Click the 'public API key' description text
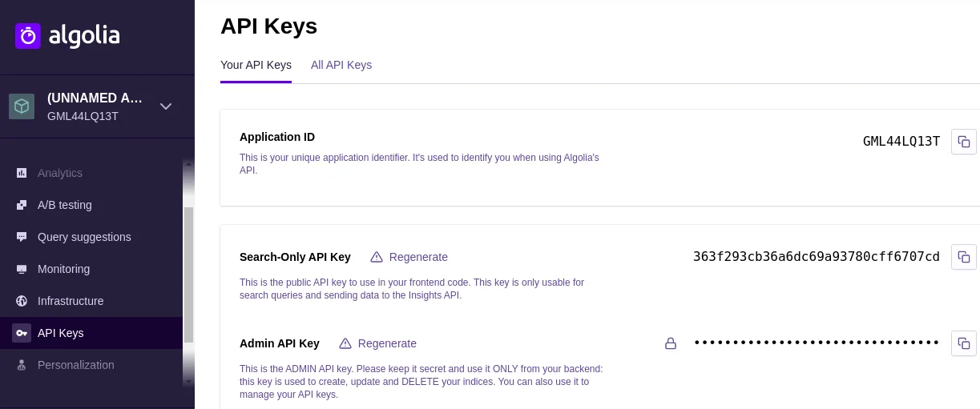Image resolution: width=980 pixels, height=409 pixels. (x=412, y=289)
